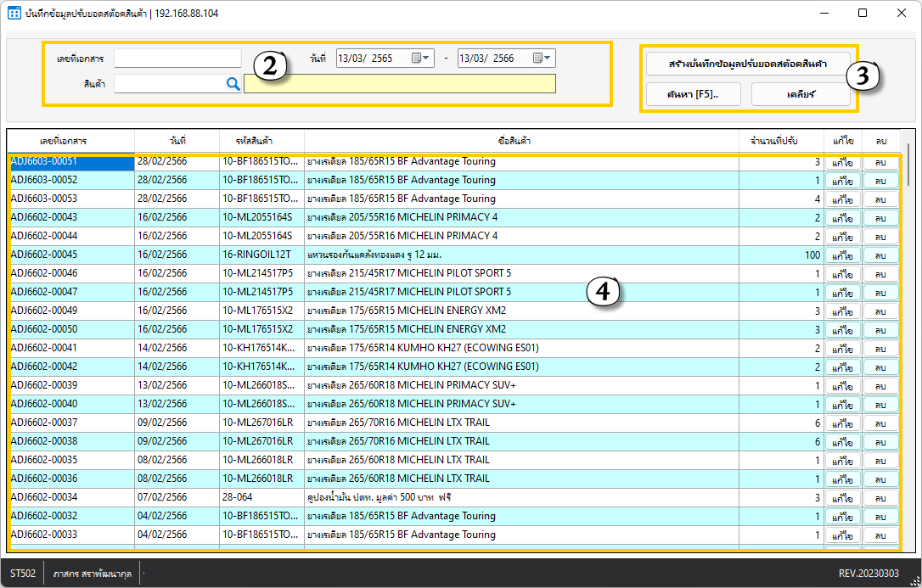922x588 pixels.
Task: Click the table's vertical scrollbar thumb
Action: point(908,165)
